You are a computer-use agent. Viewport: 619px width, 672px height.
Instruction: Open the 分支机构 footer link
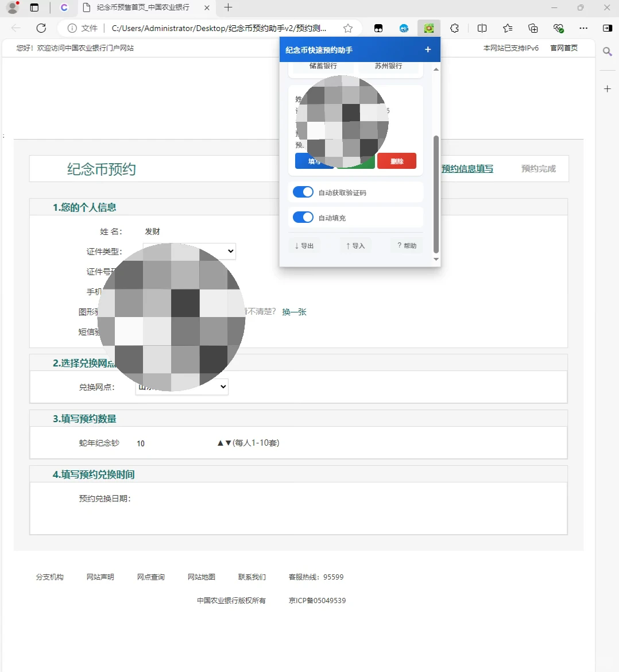(50, 577)
